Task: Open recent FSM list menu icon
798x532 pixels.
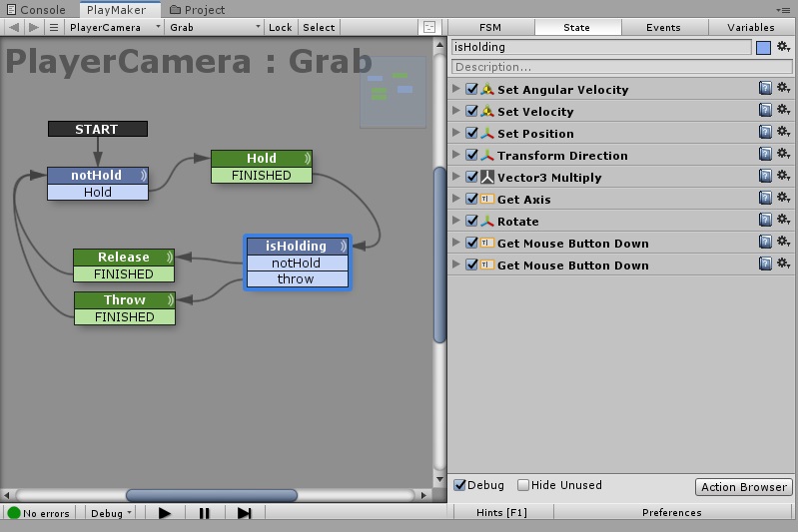Action: pyautogui.click(x=54, y=28)
